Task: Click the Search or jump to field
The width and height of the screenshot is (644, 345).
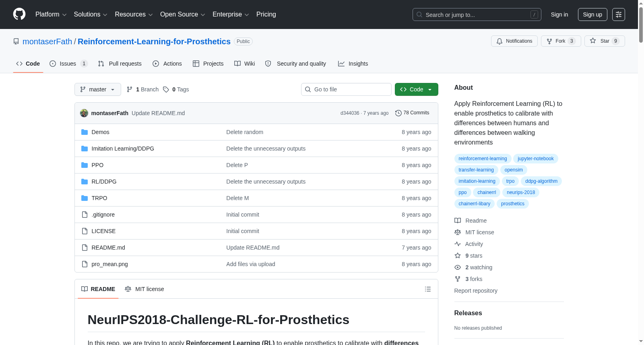Action: (477, 14)
